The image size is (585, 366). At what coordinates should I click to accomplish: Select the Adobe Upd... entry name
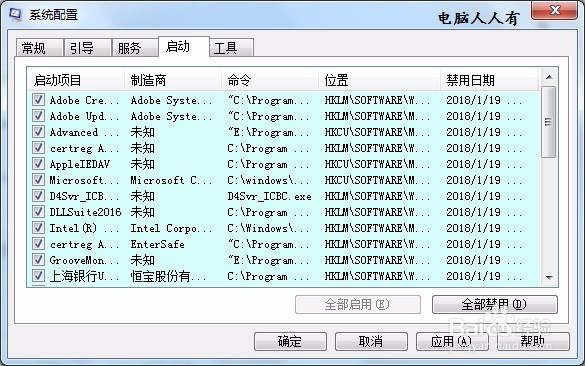84,116
